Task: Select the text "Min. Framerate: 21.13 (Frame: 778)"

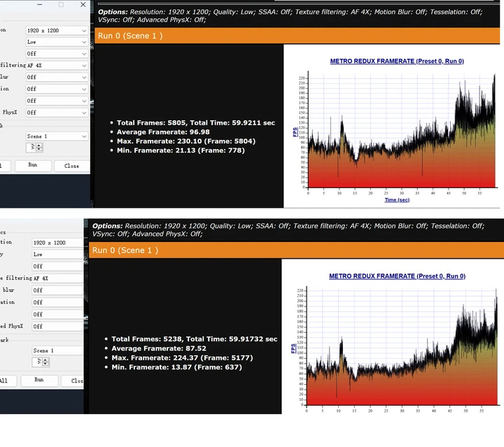Action: 181,150
